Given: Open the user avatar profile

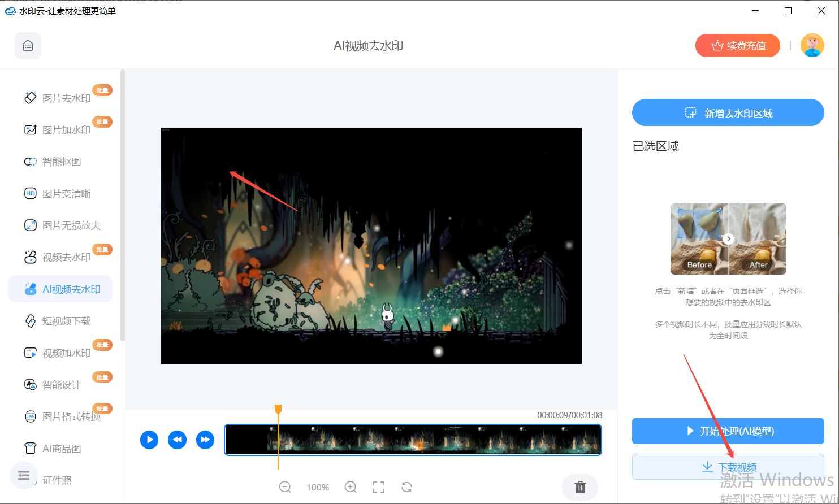Looking at the screenshot, I should [812, 46].
